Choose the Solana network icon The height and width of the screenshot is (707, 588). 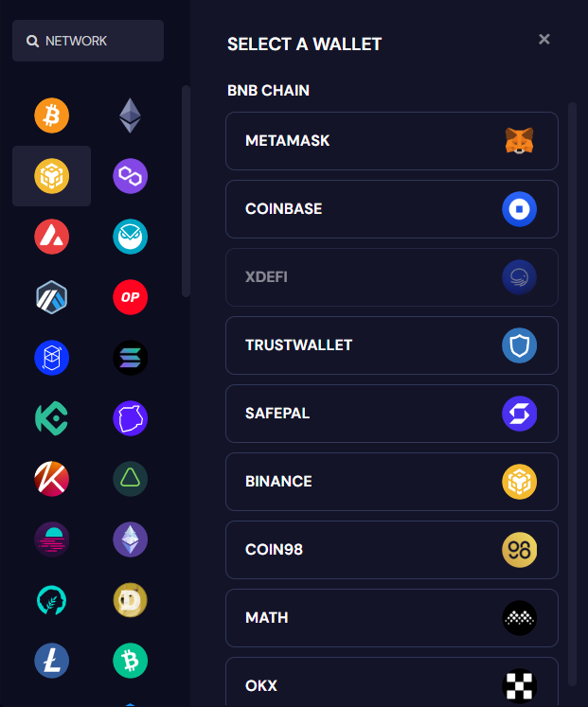pyautogui.click(x=130, y=358)
